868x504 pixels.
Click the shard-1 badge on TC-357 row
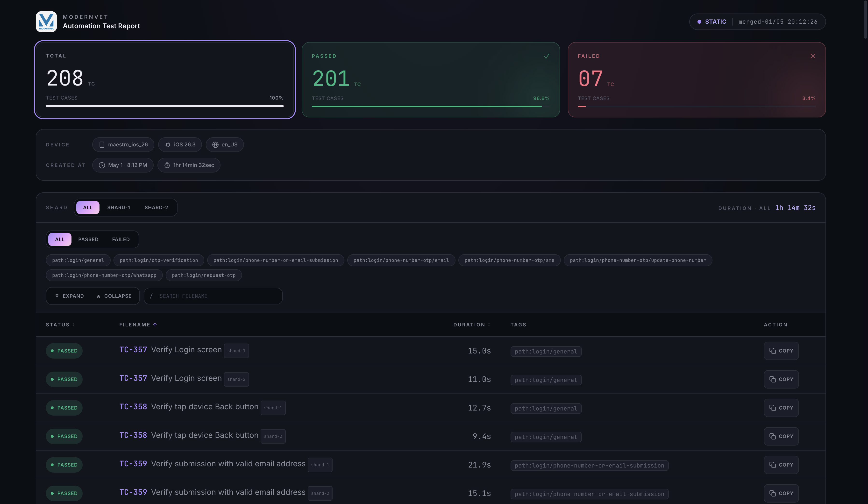(236, 351)
